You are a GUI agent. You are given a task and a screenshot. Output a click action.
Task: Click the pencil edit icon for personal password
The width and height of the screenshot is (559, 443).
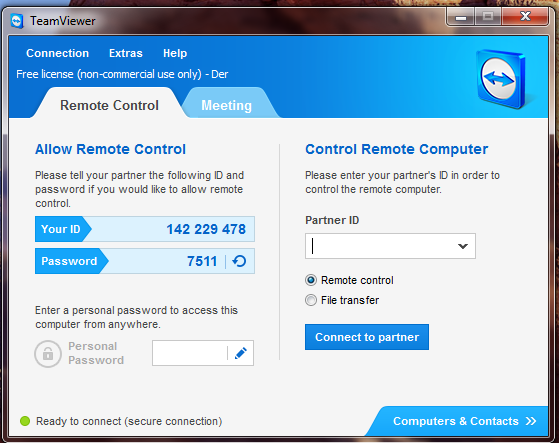pyautogui.click(x=241, y=353)
